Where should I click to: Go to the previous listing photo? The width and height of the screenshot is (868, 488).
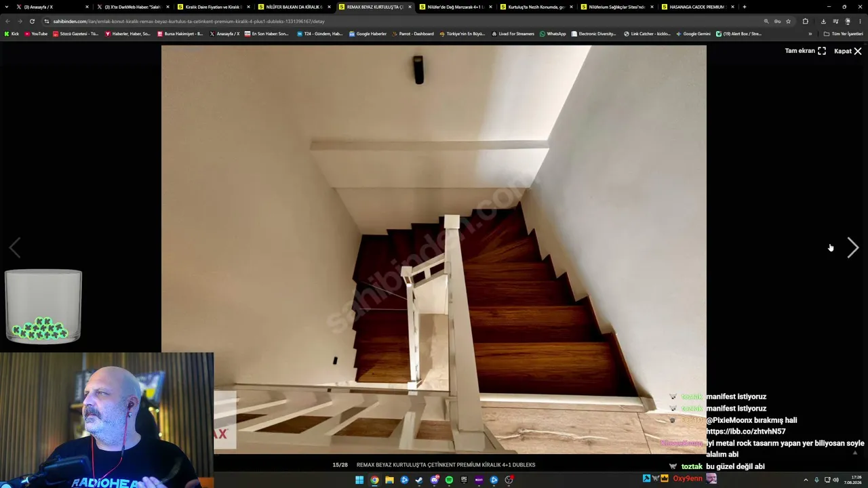[x=15, y=248]
